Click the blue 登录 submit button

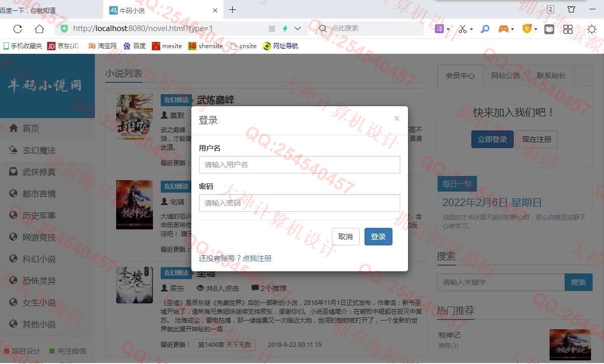point(378,237)
